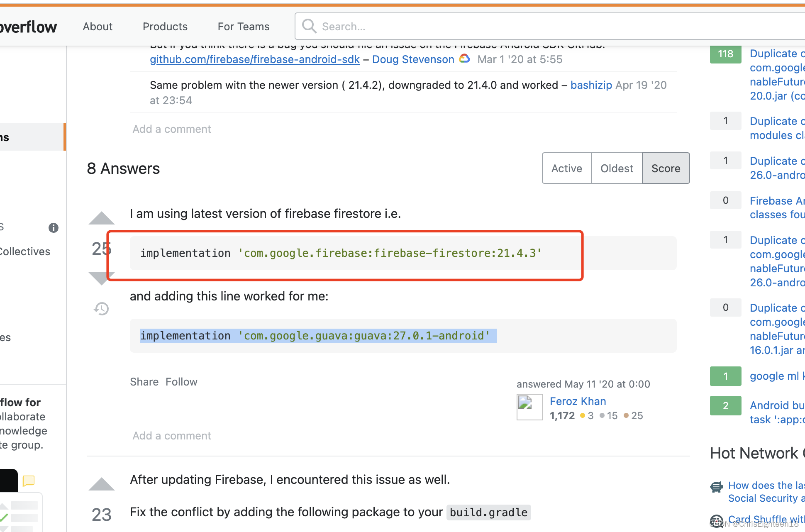Downvote the answer scored 25
805x532 pixels.
click(101, 278)
